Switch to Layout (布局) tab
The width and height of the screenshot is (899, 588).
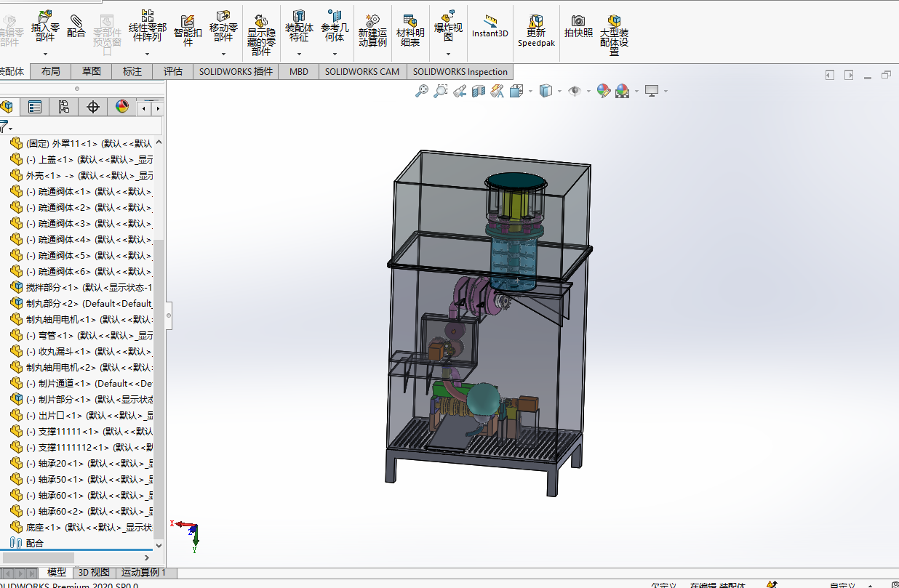click(51, 71)
